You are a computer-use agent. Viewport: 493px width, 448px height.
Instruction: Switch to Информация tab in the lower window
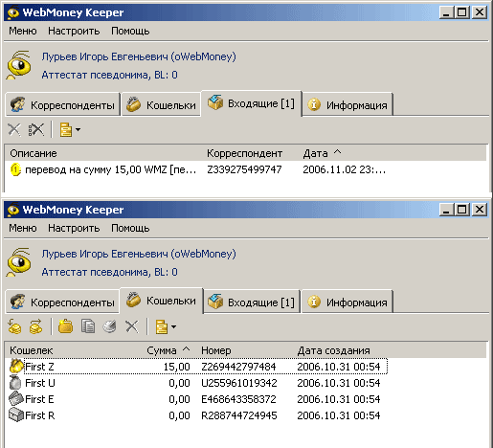pos(347,302)
